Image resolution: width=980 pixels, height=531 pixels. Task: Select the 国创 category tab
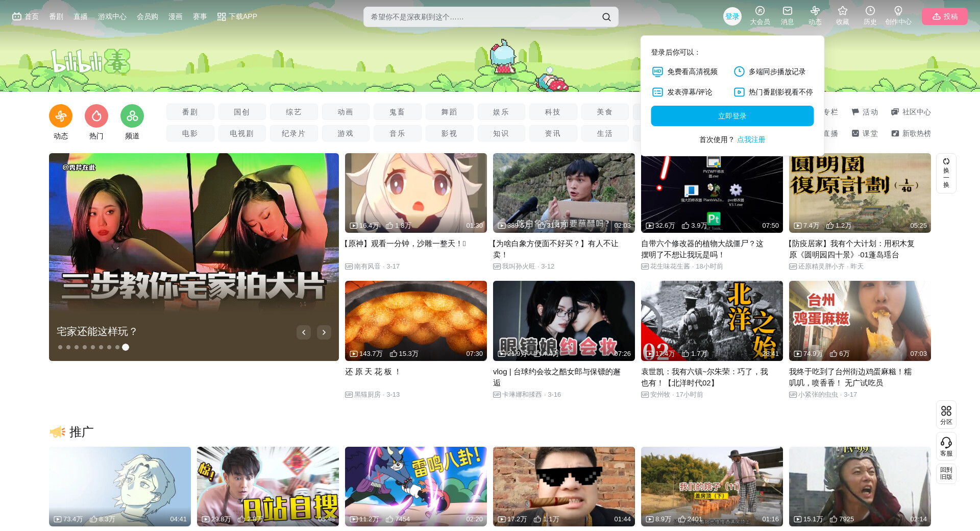(242, 112)
